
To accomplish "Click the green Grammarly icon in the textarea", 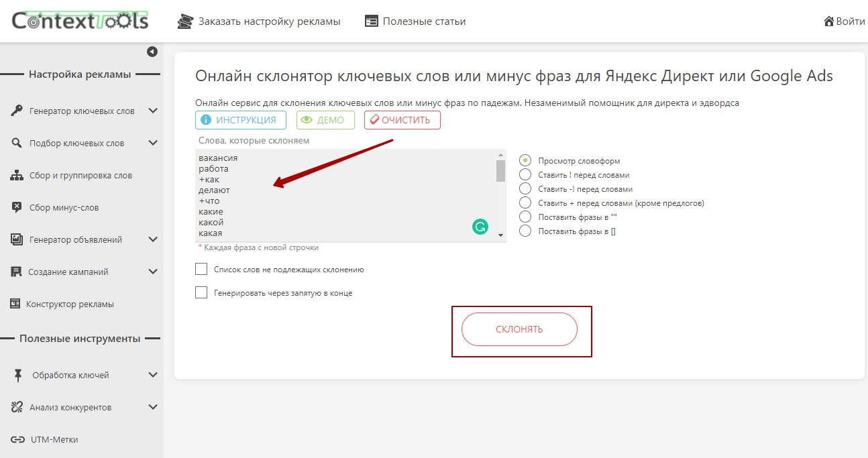I will click(x=480, y=227).
